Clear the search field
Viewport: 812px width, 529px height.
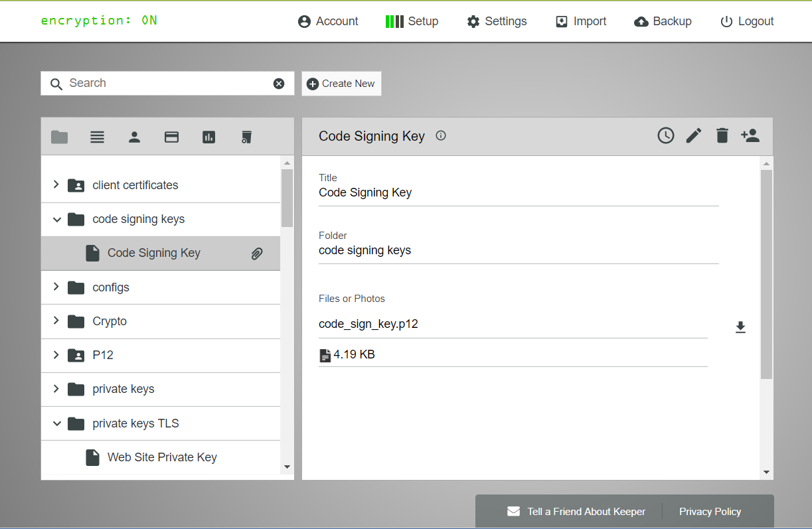point(279,84)
